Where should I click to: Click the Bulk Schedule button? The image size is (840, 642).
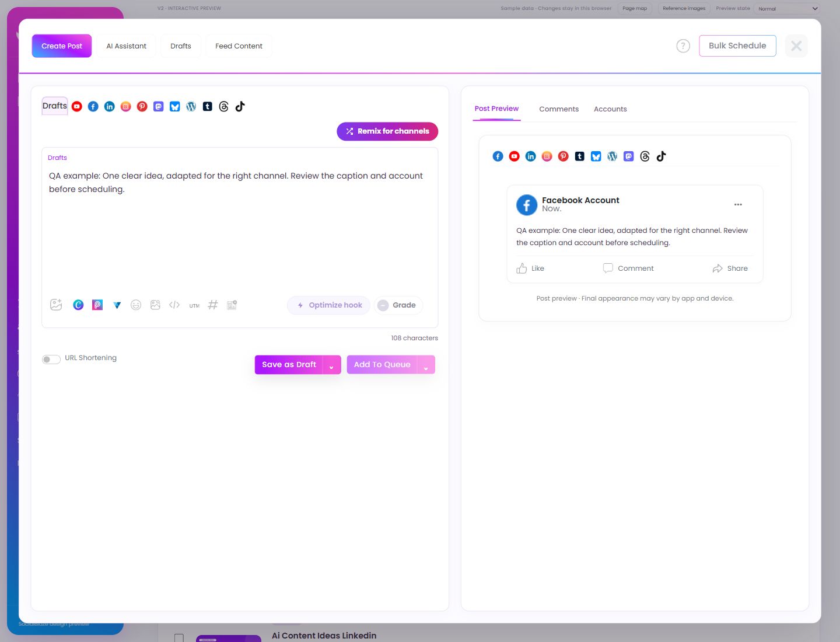737,46
